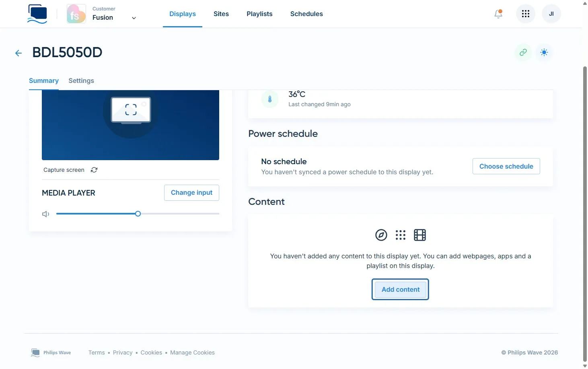588x369 pixels.
Task: Click the "No schedule" status text
Action: tap(284, 161)
